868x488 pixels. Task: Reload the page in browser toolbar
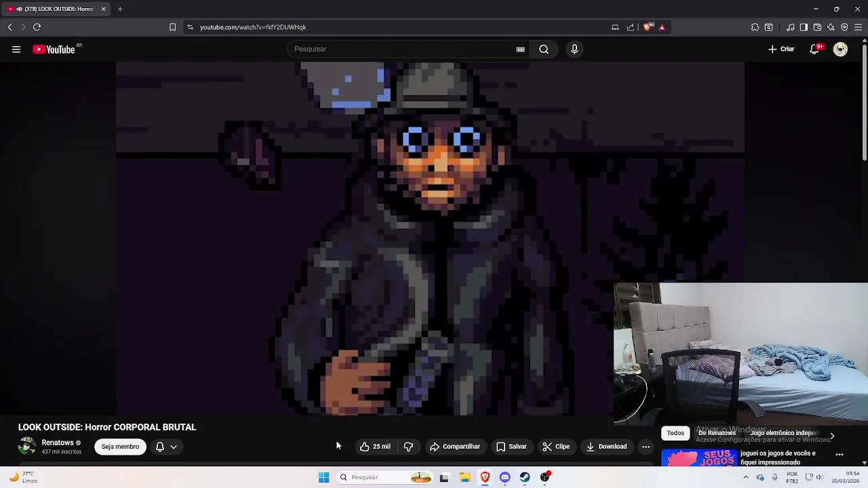[37, 27]
